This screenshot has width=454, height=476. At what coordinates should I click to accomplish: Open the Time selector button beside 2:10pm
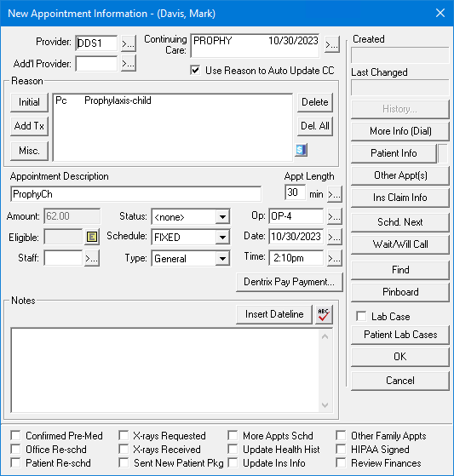[335, 258]
